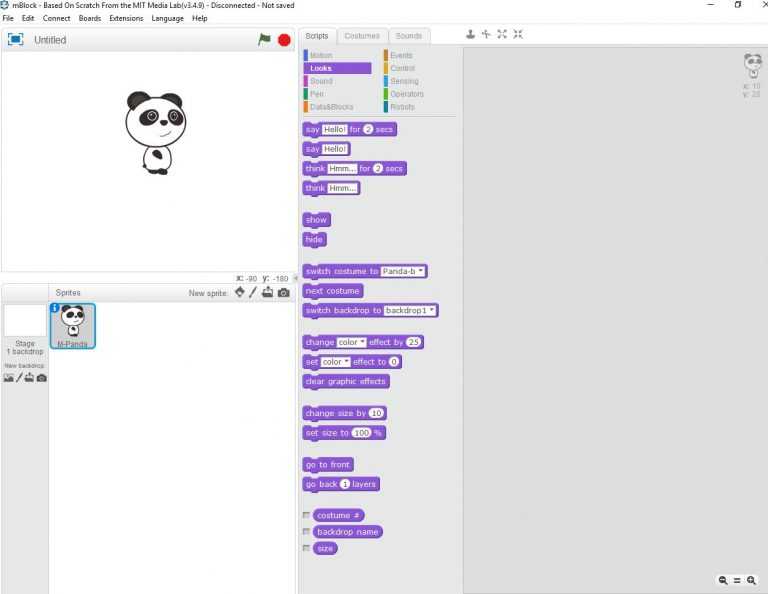Select the Motion block category
768x594 pixels.
click(x=321, y=56)
